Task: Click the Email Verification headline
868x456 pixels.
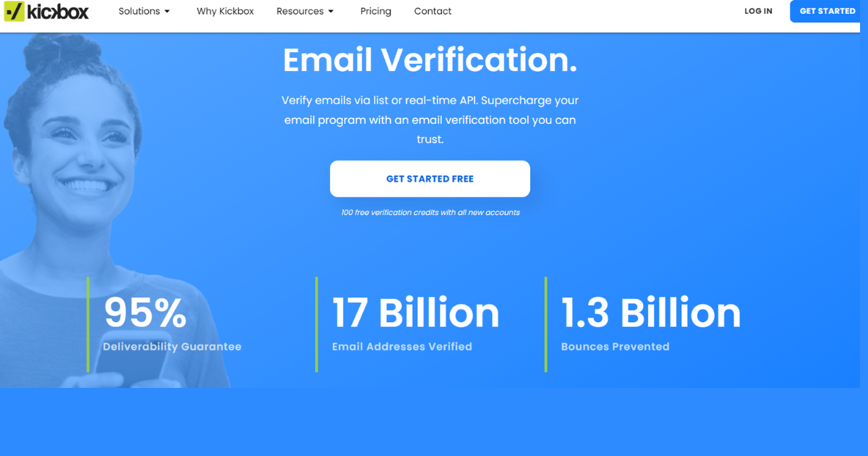Action: click(430, 59)
